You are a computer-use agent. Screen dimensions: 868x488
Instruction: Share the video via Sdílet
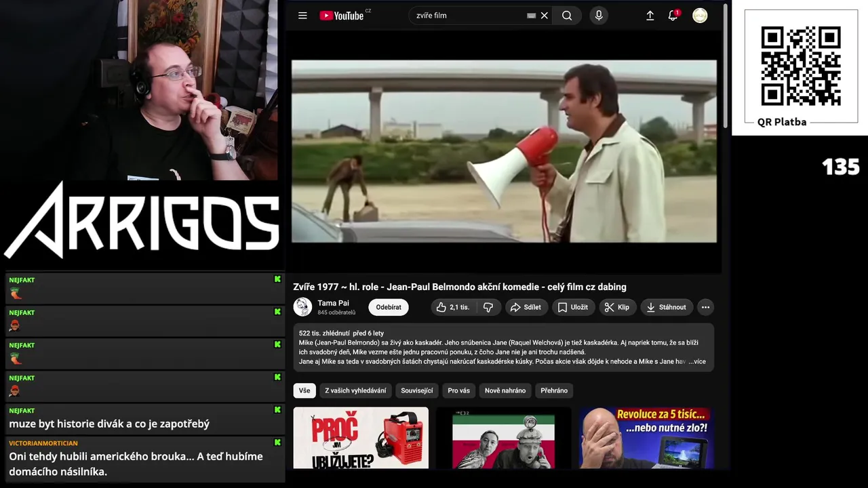[x=526, y=307]
